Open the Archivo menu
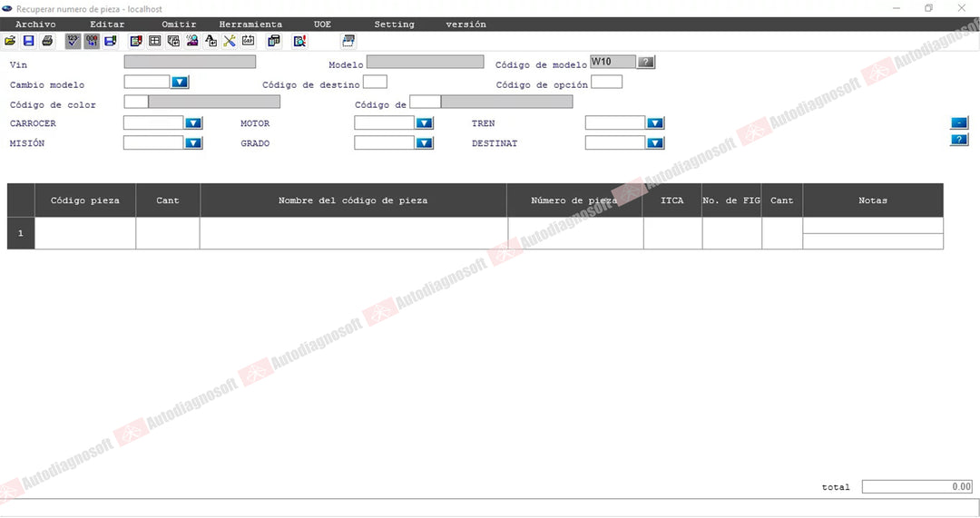 click(35, 24)
